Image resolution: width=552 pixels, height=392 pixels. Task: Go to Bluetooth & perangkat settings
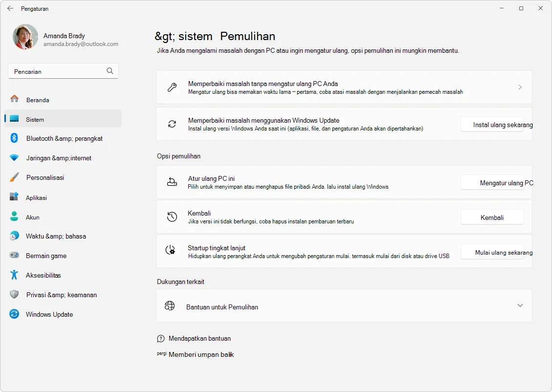point(65,139)
